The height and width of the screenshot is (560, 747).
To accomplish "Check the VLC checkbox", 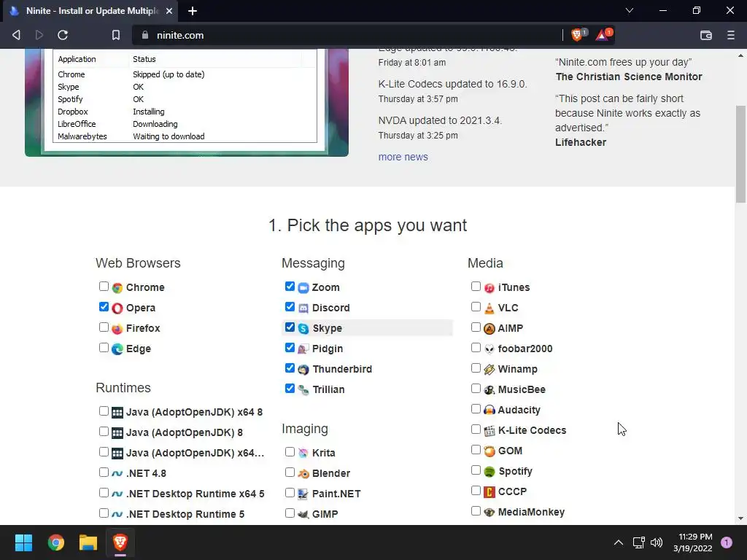I will click(476, 307).
